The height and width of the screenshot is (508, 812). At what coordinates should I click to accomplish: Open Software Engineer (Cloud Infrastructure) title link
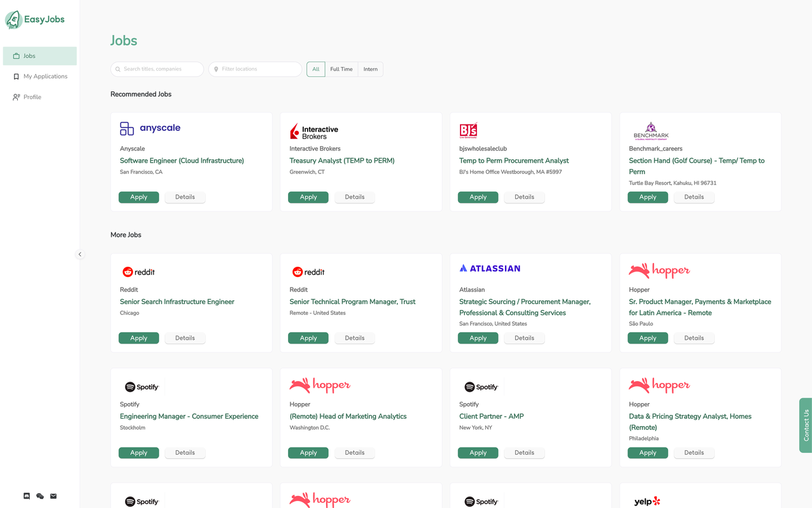pos(182,161)
